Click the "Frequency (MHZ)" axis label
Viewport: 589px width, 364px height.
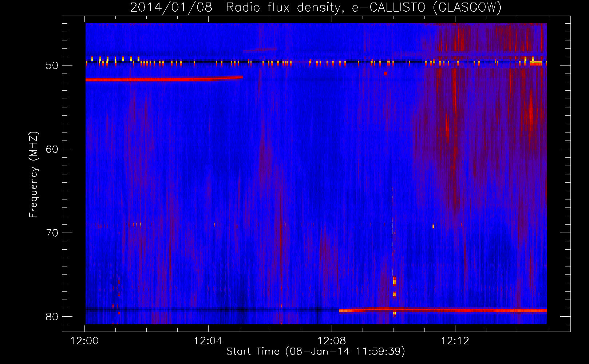(x=33, y=175)
